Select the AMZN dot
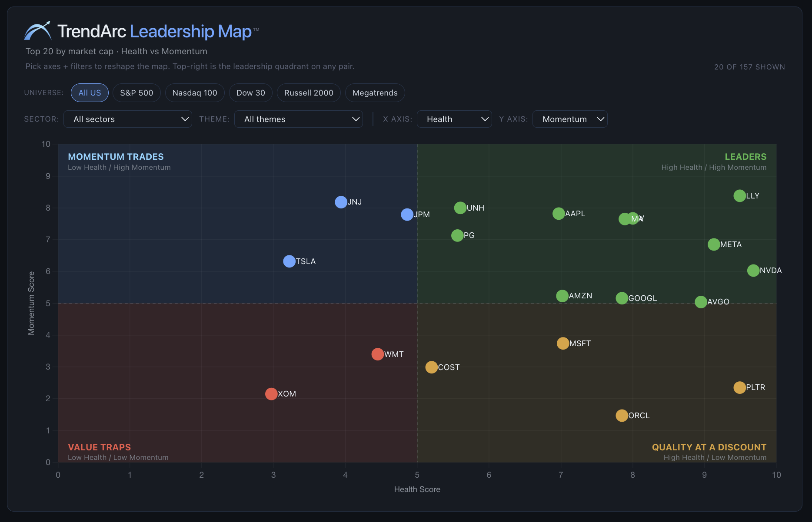This screenshot has width=812, height=522. [x=562, y=296]
